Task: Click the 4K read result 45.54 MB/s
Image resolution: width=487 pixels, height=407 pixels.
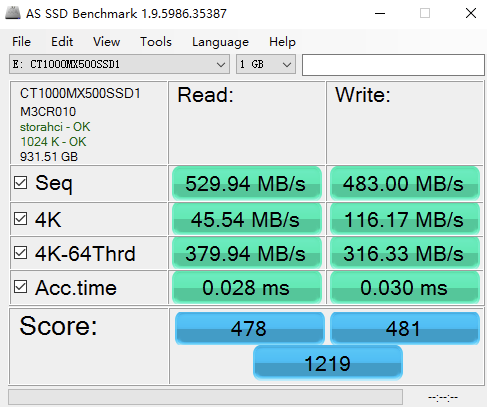Action: (247, 219)
